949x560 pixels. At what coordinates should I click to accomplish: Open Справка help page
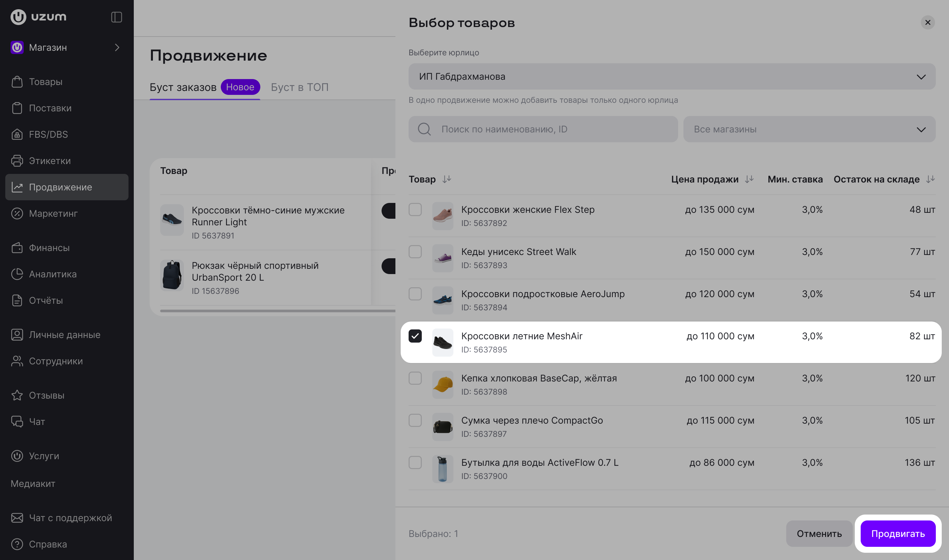pyautogui.click(x=67, y=544)
